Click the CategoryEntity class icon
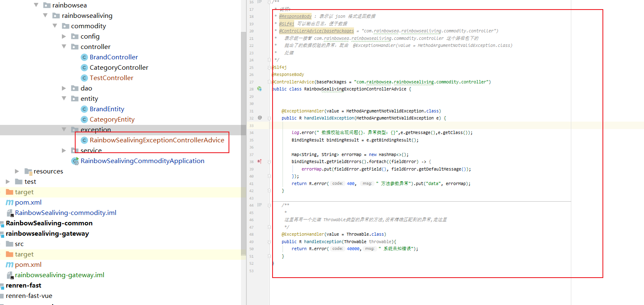Image resolution: width=644 pixels, height=305 pixels. (84, 120)
